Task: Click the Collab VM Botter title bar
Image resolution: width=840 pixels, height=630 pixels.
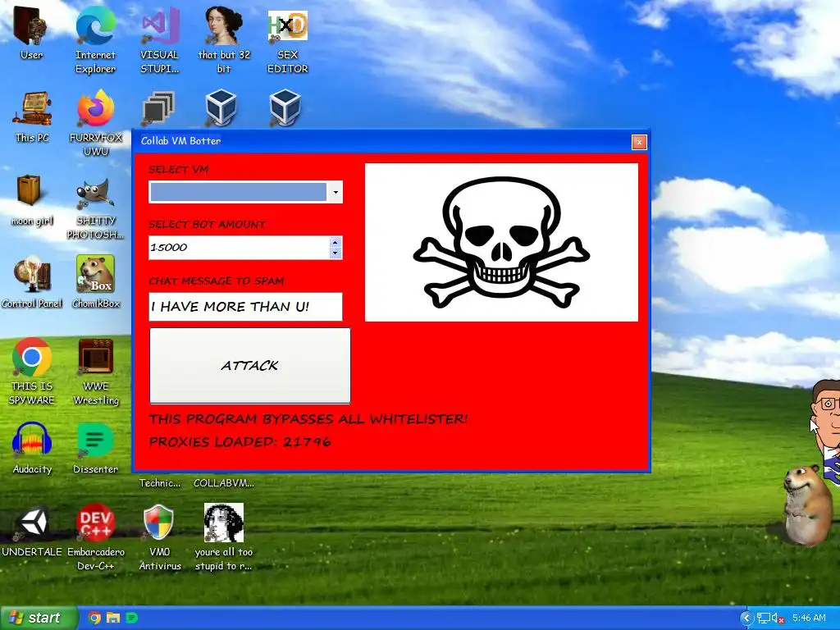Action: click(382, 141)
